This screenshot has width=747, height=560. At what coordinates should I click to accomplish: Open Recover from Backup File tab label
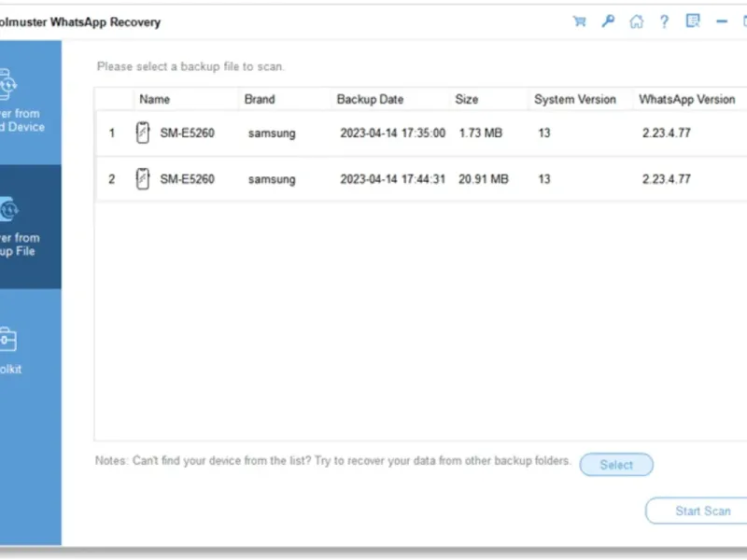pos(19,245)
